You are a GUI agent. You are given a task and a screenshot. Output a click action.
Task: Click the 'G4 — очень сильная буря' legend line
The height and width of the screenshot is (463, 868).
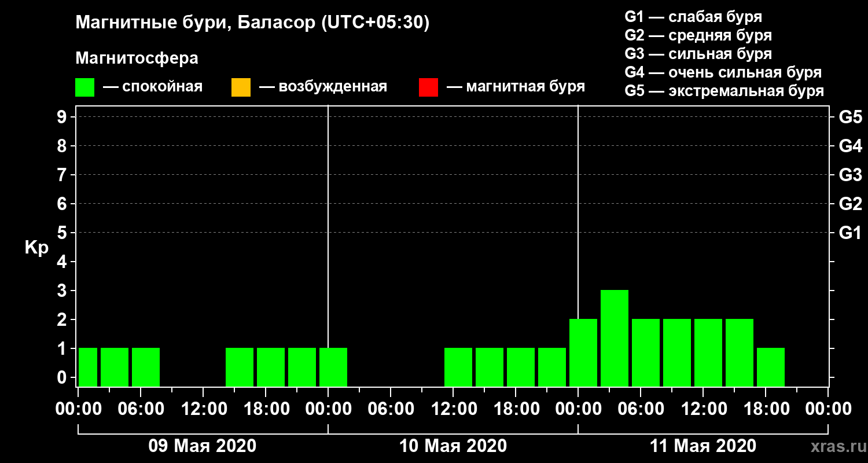(723, 72)
